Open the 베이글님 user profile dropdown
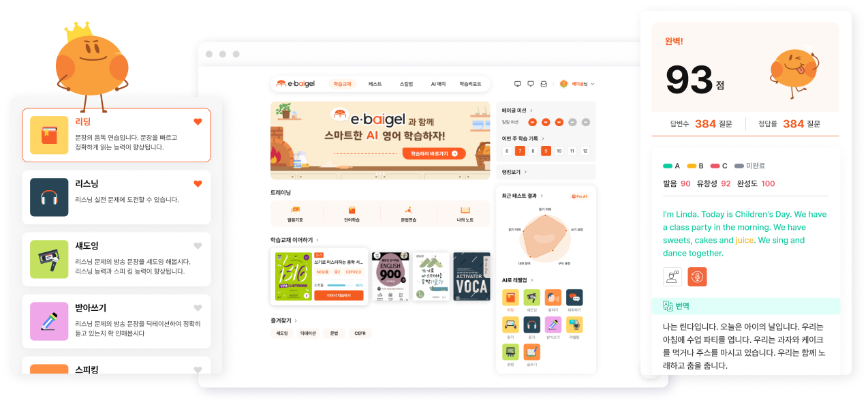This screenshot has width=868, height=407. point(577,84)
